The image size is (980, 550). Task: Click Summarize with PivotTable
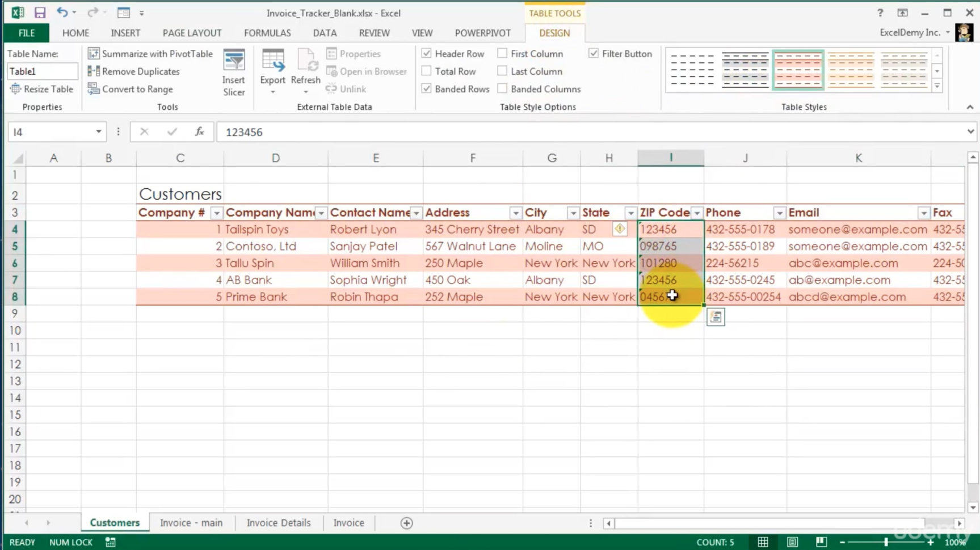150,54
